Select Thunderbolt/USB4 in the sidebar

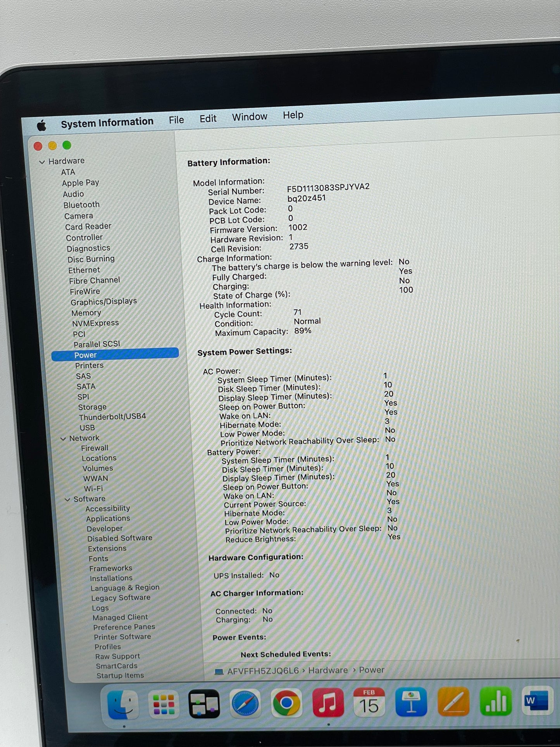pyautogui.click(x=112, y=417)
